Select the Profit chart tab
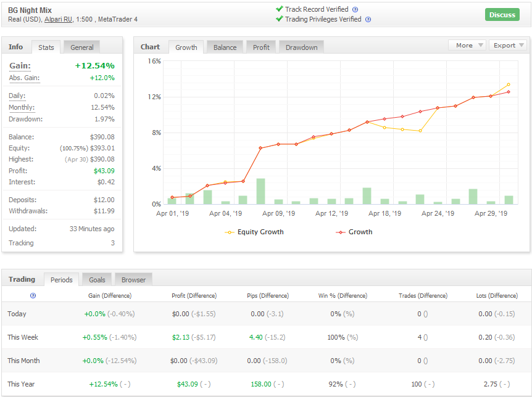Image resolution: width=532 pixels, height=397 pixels. coord(261,47)
